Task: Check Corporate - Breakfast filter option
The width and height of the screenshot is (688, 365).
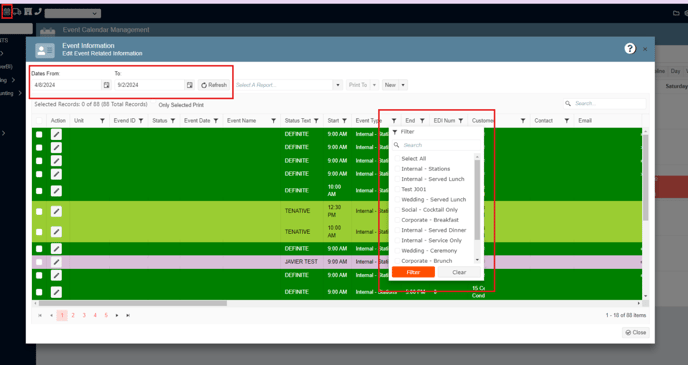Action: click(397, 220)
